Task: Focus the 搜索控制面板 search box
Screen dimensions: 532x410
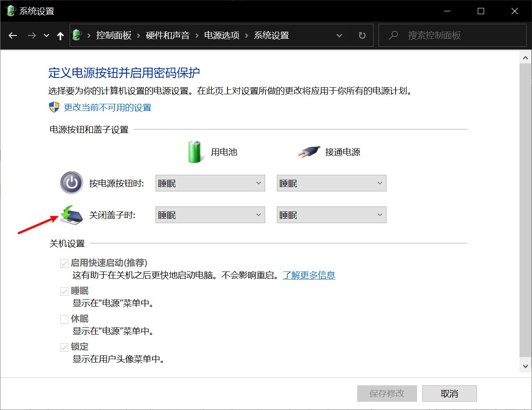Action: tap(452, 35)
